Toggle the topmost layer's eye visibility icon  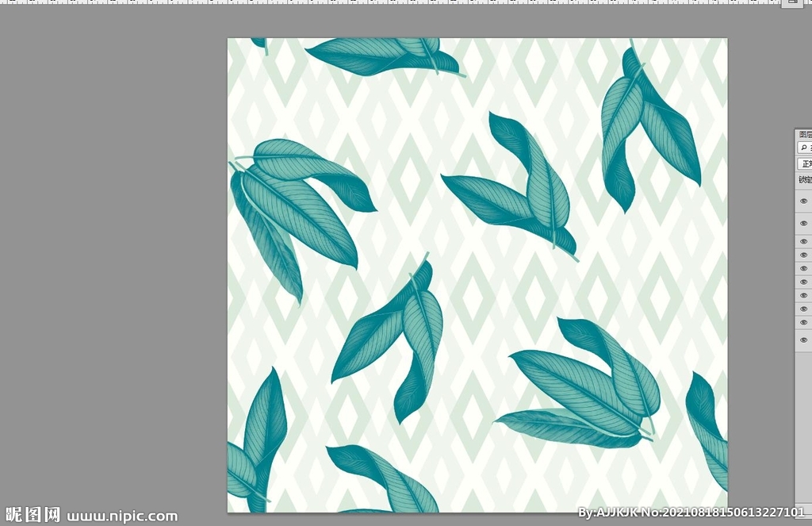[x=804, y=201]
